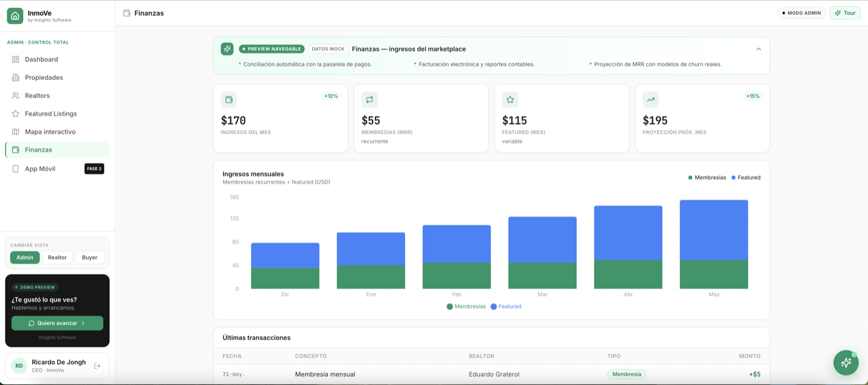
Task: Open the floating sparkle assistant button
Action: 846,363
